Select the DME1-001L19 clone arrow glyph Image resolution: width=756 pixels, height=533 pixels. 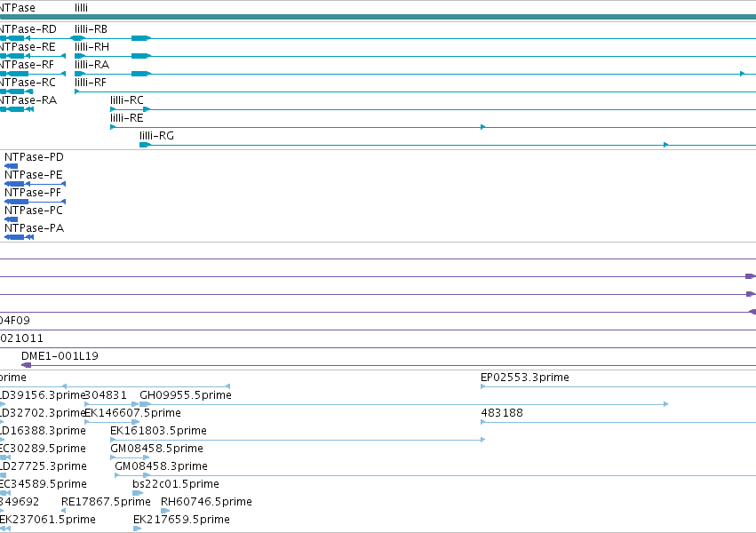[x=27, y=365]
